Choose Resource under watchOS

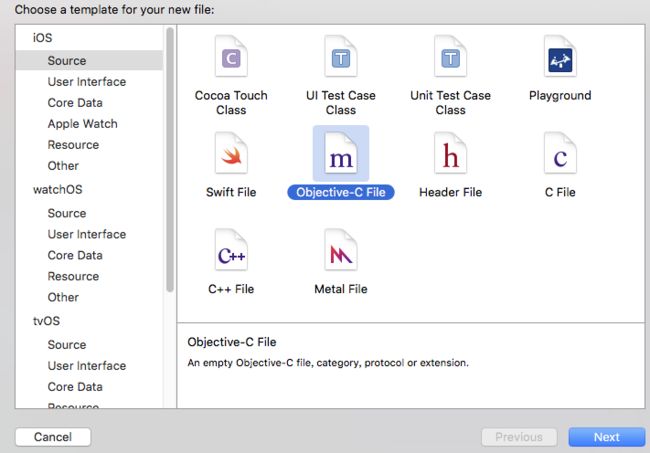pyautogui.click(x=73, y=276)
